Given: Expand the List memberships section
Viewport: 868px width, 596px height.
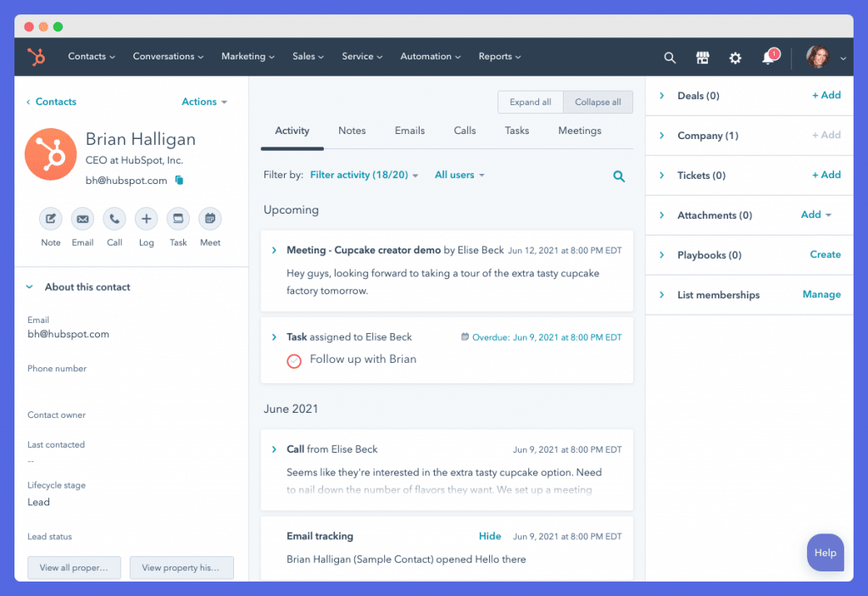Looking at the screenshot, I should (x=661, y=295).
